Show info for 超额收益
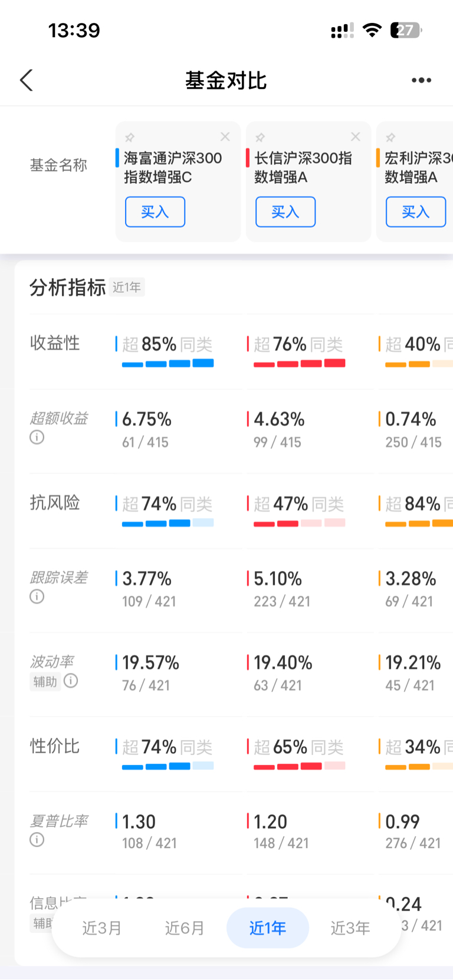453x980 pixels. tap(37, 437)
